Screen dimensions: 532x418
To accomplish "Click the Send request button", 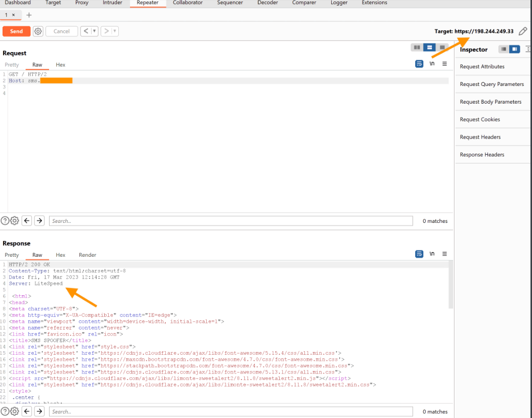I will (x=16, y=31).
